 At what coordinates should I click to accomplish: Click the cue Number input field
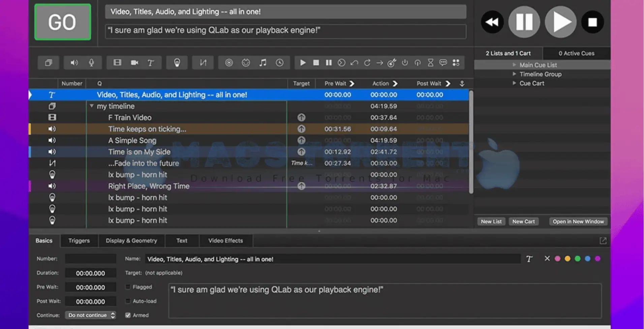pyautogui.click(x=91, y=259)
